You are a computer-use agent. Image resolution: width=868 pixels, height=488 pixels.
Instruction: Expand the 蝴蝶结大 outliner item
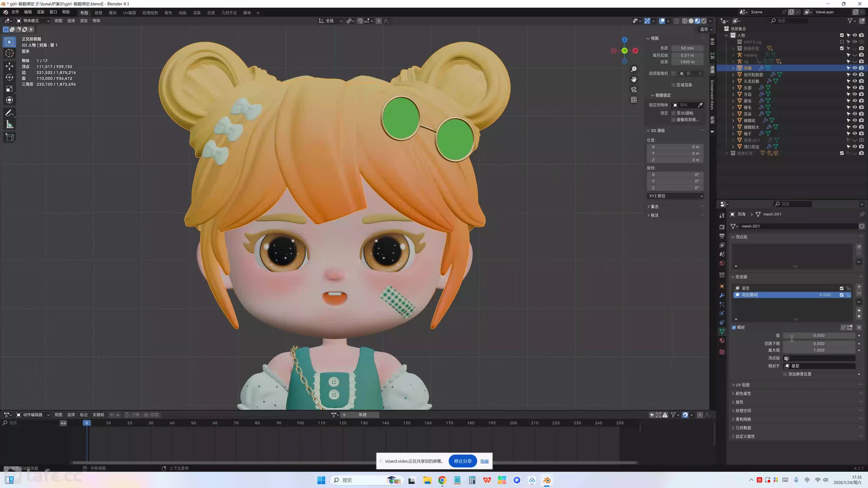[733, 127]
